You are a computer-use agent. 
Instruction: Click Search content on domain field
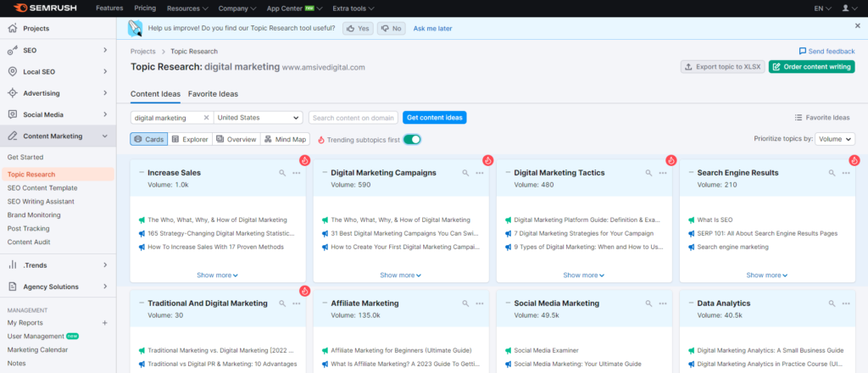(x=352, y=118)
